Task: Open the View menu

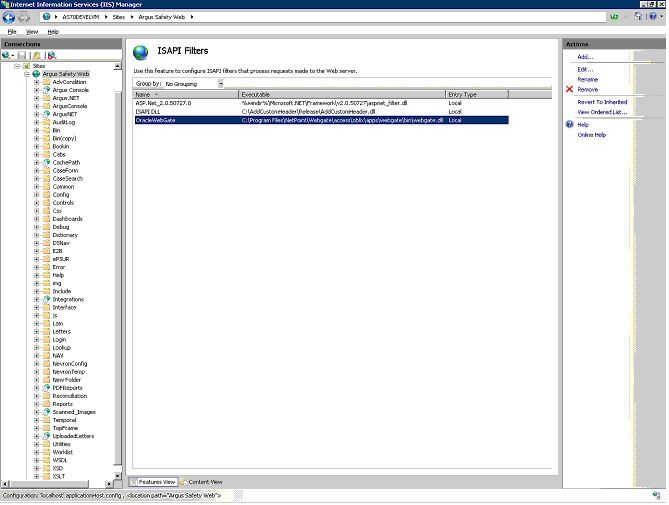Action: click(x=32, y=32)
